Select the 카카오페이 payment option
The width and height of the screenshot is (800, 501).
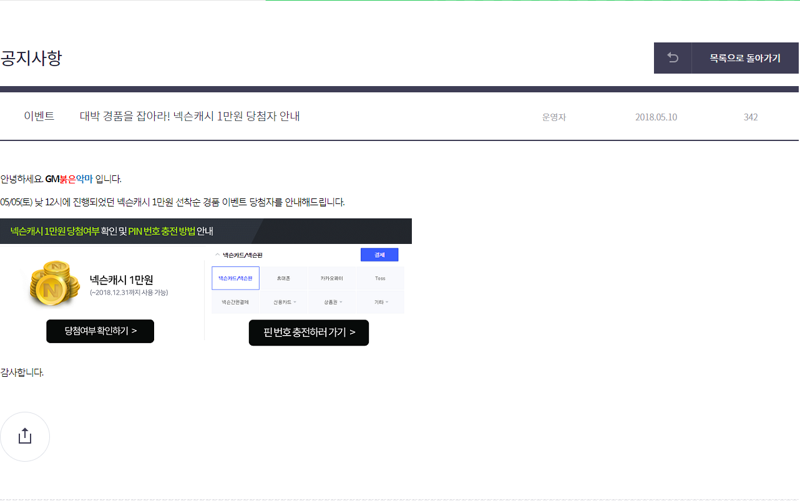(x=332, y=278)
